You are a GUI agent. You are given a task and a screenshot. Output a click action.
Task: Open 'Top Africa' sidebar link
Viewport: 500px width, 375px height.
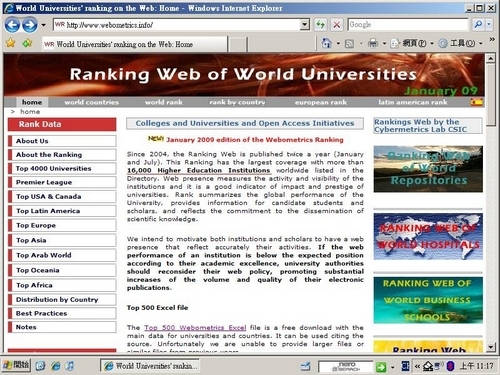[x=62, y=285]
